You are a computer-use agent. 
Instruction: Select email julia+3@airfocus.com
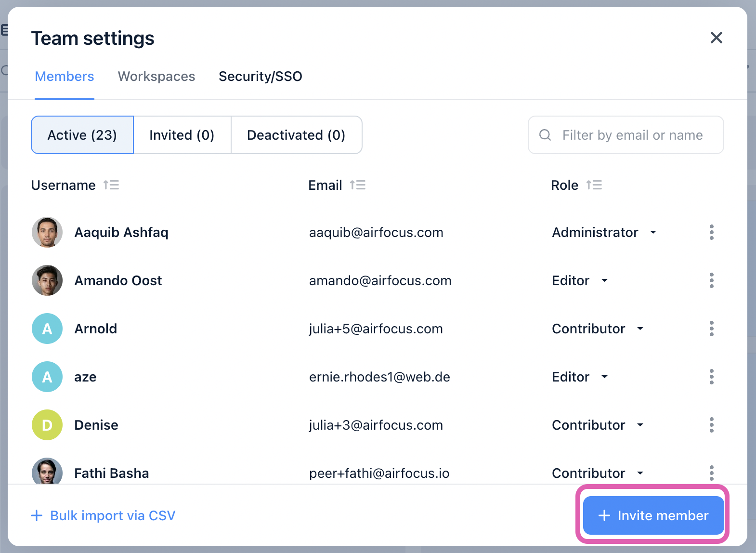(x=376, y=425)
